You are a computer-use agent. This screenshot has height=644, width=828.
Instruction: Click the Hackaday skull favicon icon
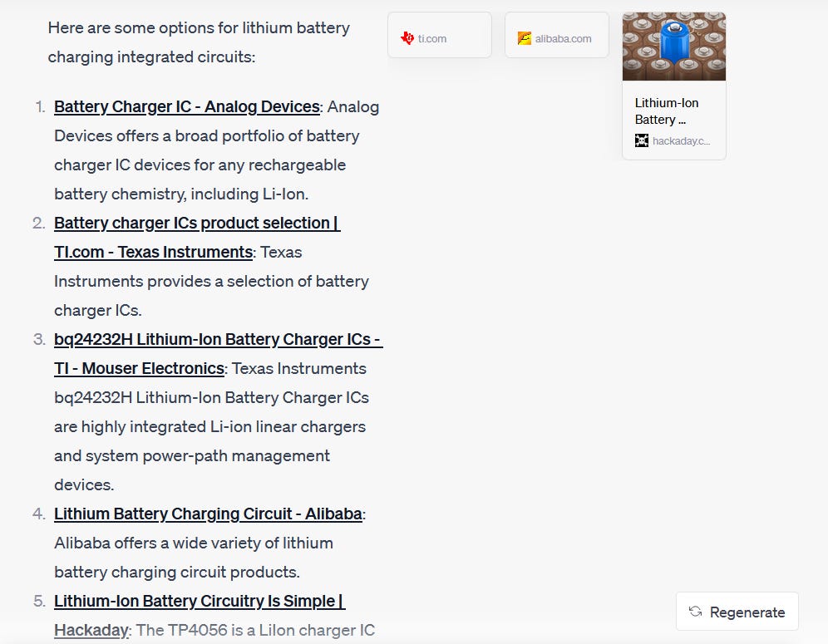(642, 140)
